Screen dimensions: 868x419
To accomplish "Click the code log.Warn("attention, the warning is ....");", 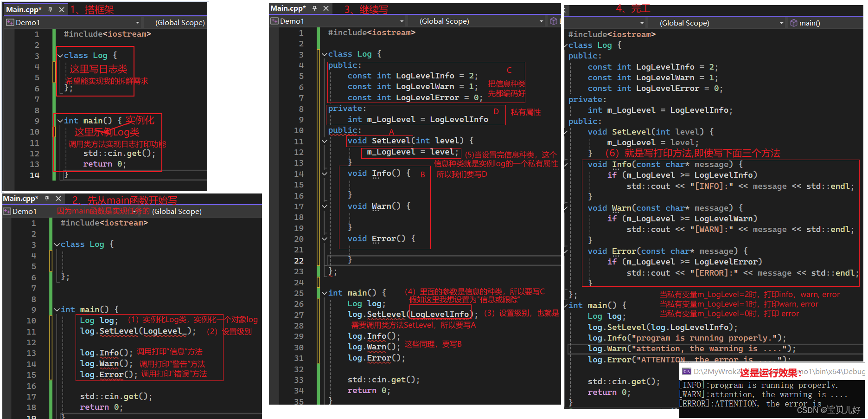I will 691,349.
